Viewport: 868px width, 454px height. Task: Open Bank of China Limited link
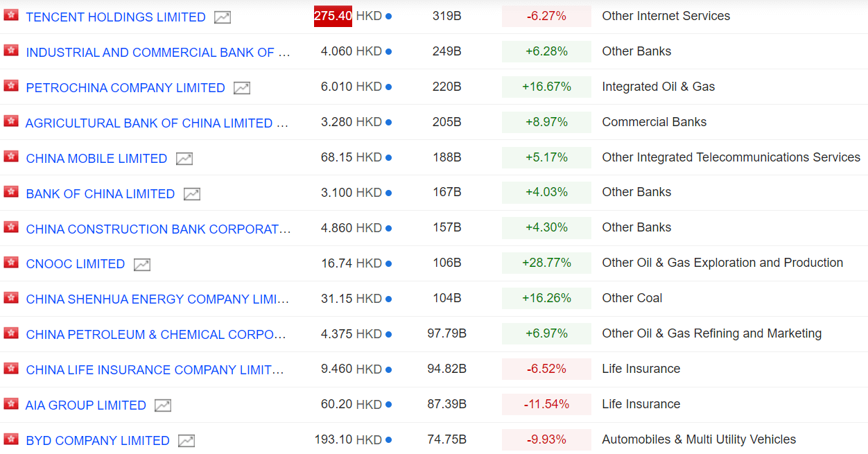[x=101, y=194]
